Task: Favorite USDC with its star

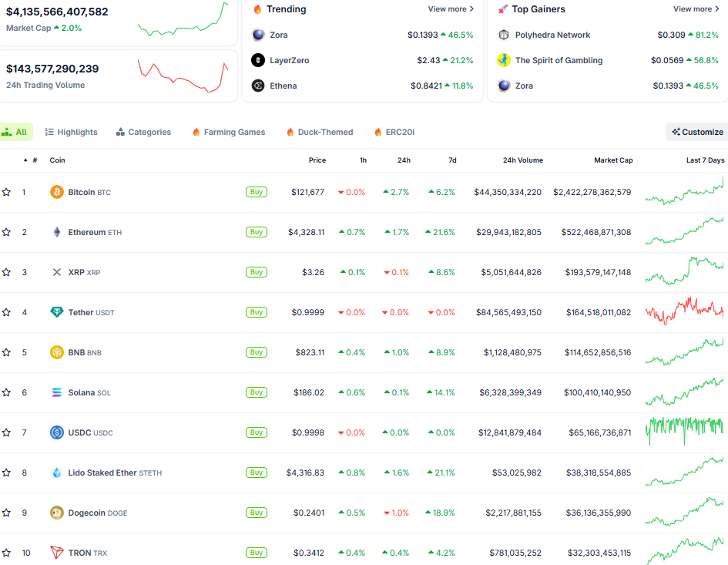Action: click(x=6, y=432)
